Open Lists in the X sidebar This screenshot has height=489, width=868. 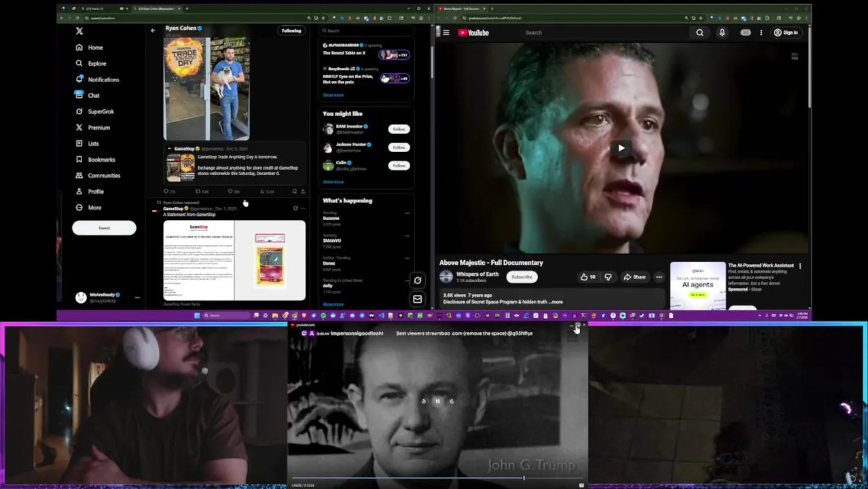click(87, 143)
